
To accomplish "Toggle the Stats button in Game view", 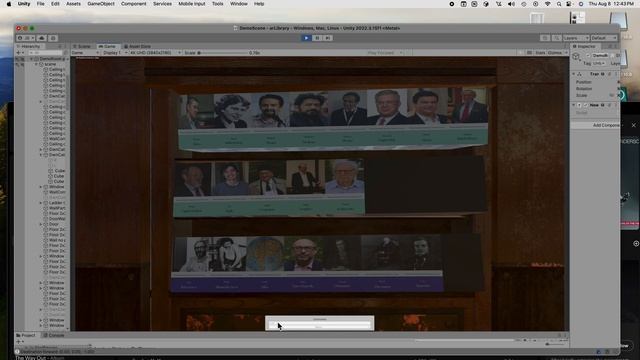I will coord(540,53).
